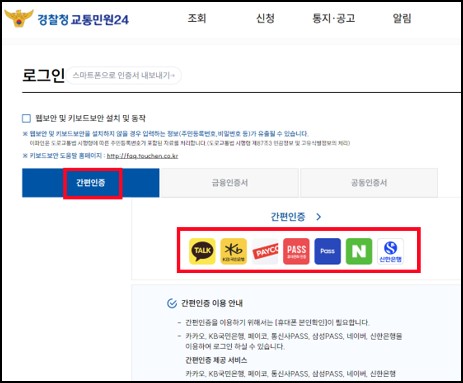Select the red telecom PASS icon
463x383 pixels.
click(x=296, y=251)
